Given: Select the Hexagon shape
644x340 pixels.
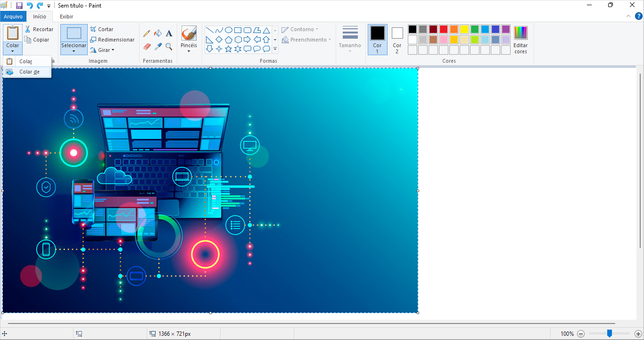Looking at the screenshot, I should 238,39.
